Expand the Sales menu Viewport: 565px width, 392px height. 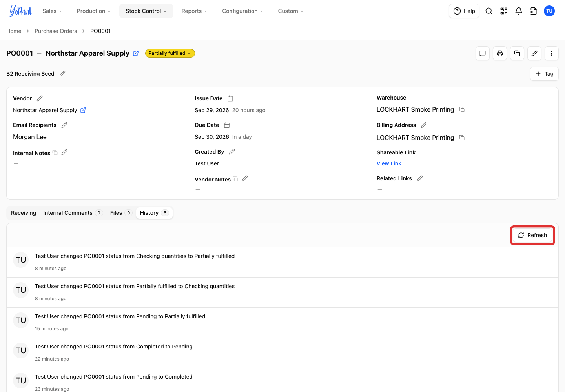click(52, 11)
